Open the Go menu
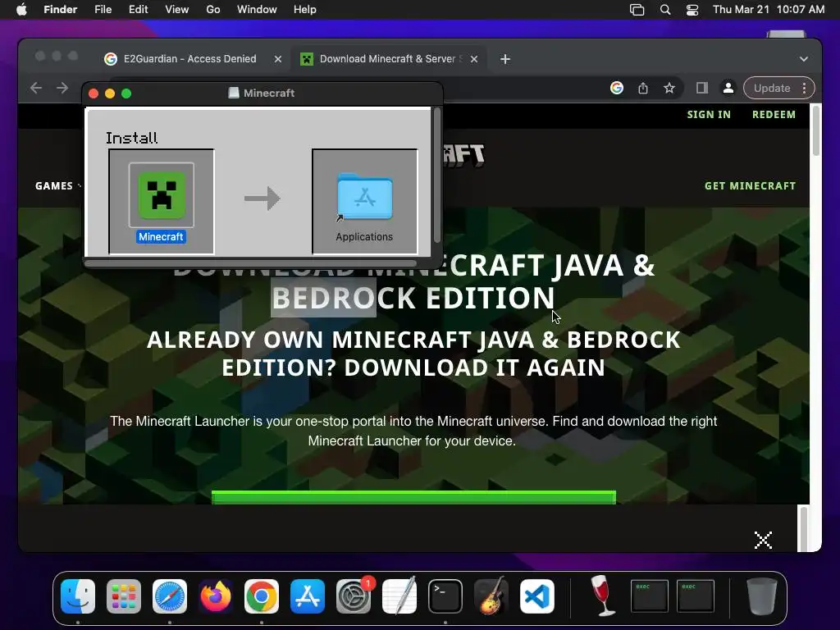Viewport: 840px width, 630px height. coord(213,10)
